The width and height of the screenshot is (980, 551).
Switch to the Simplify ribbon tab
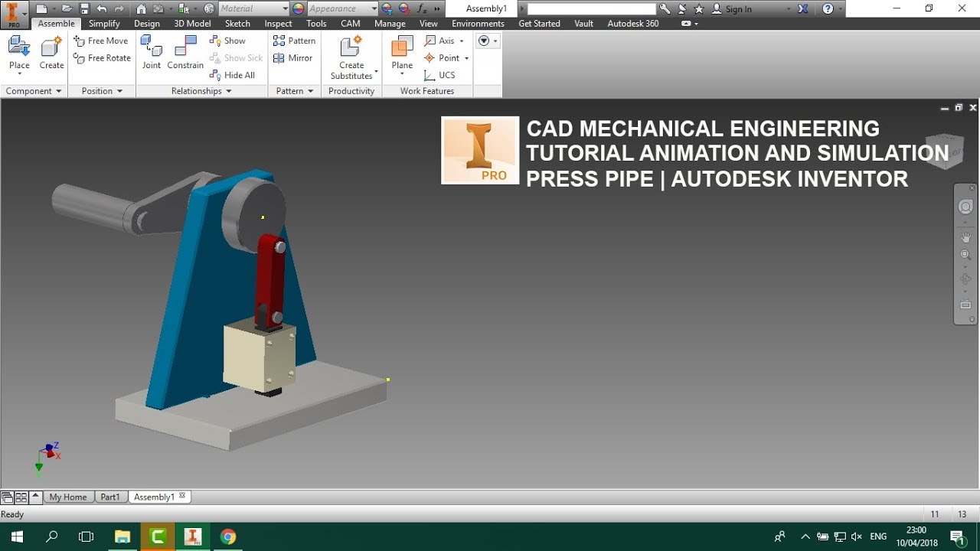(104, 24)
